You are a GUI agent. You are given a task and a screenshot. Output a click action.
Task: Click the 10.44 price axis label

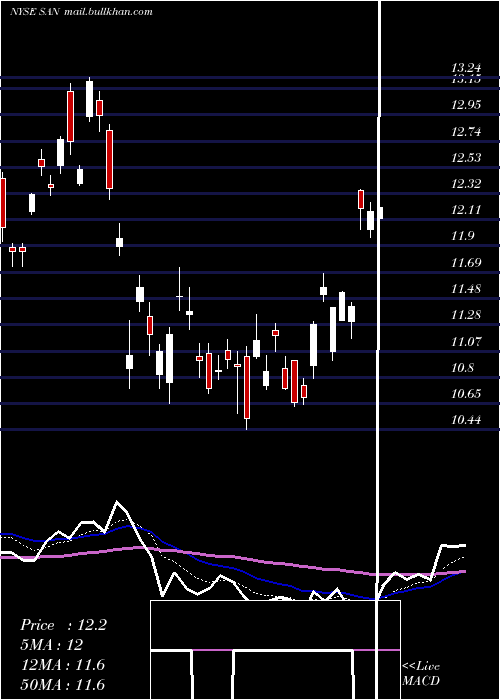(x=466, y=420)
